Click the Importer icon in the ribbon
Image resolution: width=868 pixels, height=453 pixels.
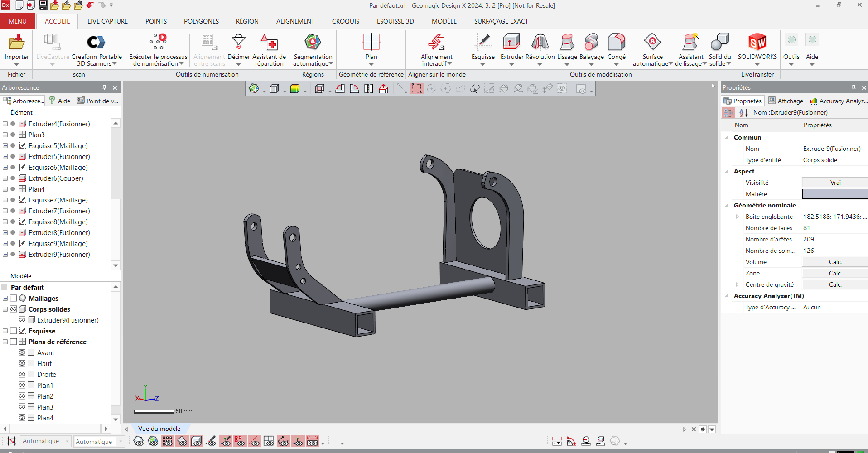(17, 42)
